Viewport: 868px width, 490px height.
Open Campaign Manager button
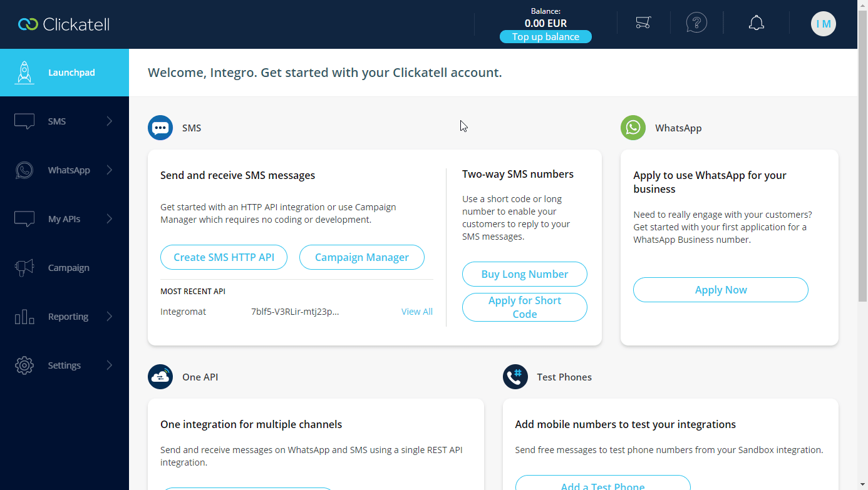coord(362,257)
